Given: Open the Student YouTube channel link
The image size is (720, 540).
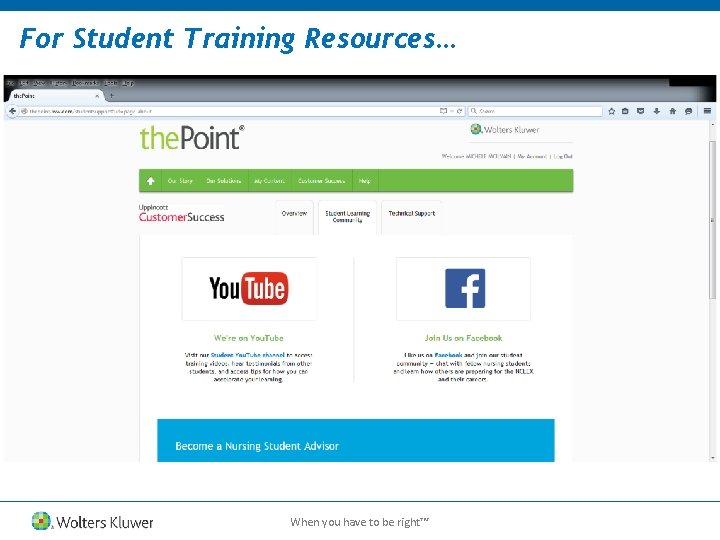Looking at the screenshot, I should coord(248,355).
